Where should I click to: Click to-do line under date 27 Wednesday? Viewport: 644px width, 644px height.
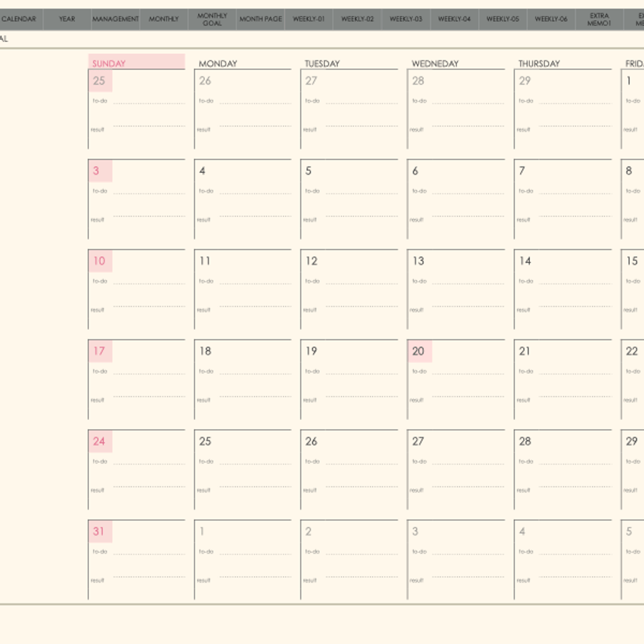468,464
